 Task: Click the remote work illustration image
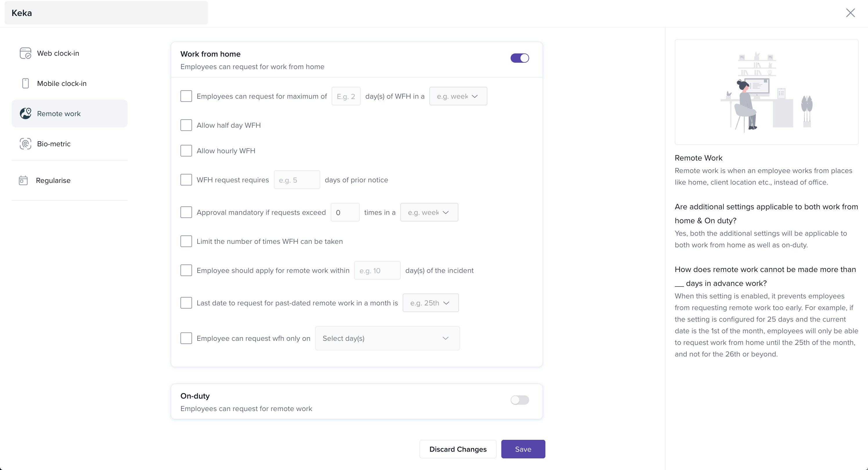tap(766, 92)
